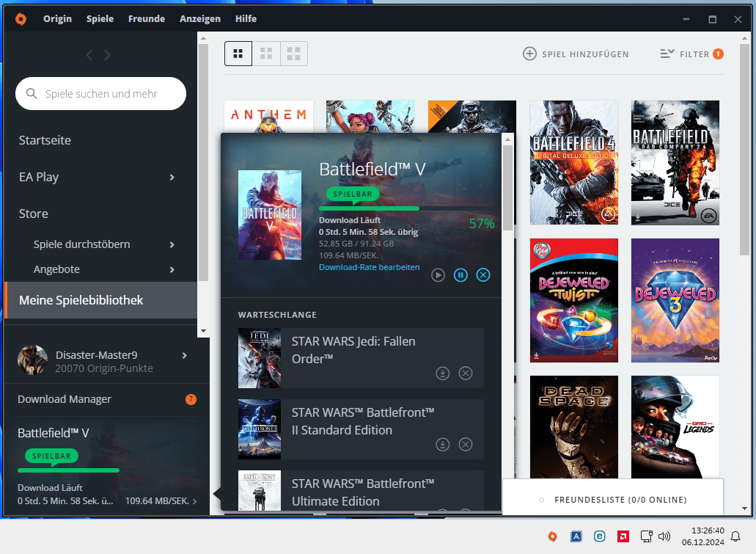Click the SPIELBAR badge in download popup
This screenshot has width=756, height=554.
coord(353,194)
